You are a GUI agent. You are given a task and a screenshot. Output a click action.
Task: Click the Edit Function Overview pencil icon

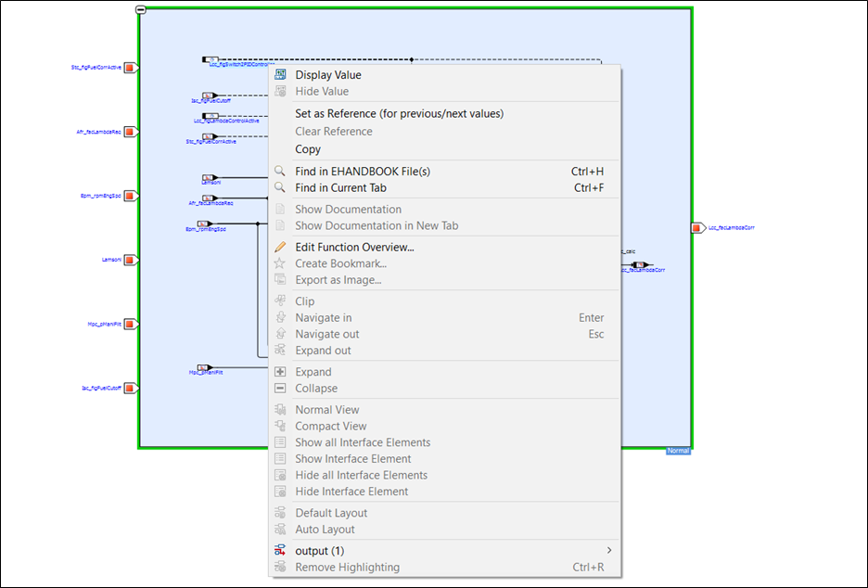pos(280,247)
